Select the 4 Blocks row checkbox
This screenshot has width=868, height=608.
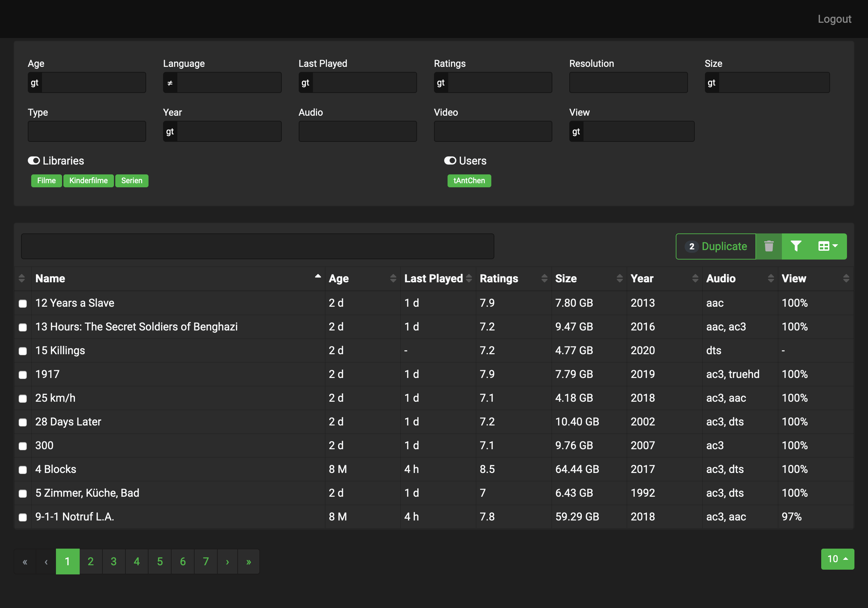pos(23,470)
